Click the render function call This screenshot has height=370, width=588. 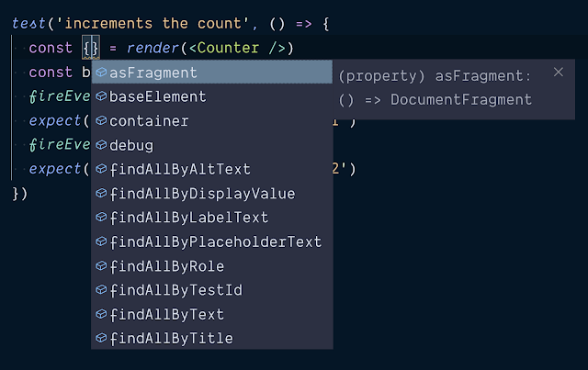(153, 48)
